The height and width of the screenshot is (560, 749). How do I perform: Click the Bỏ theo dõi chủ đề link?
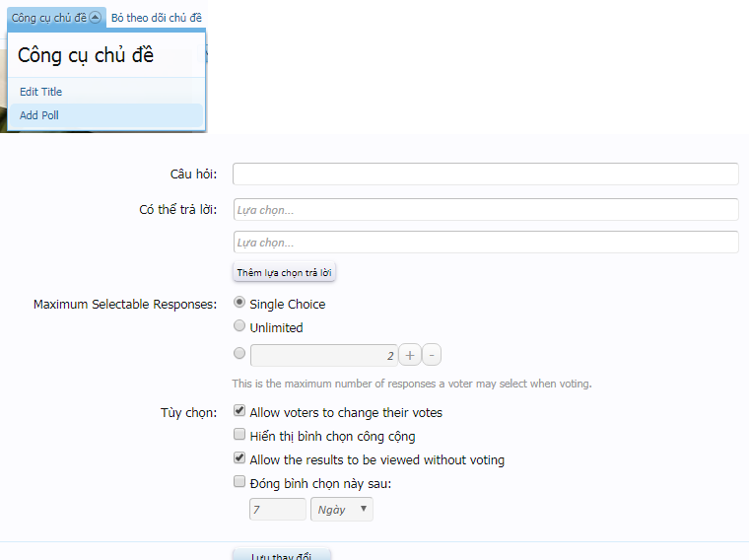[x=157, y=18]
